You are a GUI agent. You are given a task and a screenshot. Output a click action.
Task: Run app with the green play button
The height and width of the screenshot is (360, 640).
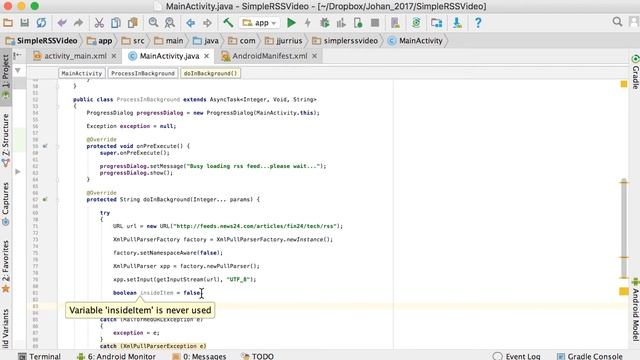point(291,23)
